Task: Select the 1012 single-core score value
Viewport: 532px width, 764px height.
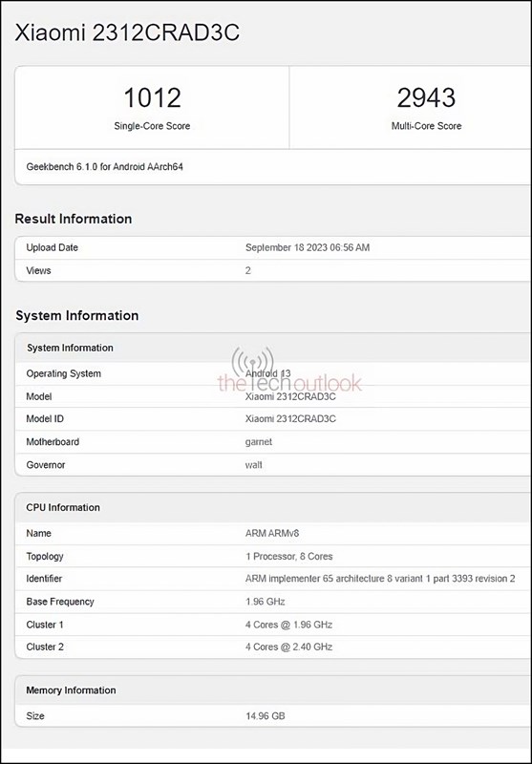Action: point(152,97)
